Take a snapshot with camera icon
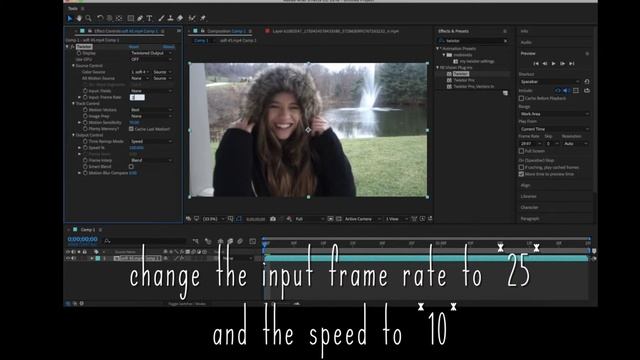The image size is (640, 360). click(x=273, y=219)
